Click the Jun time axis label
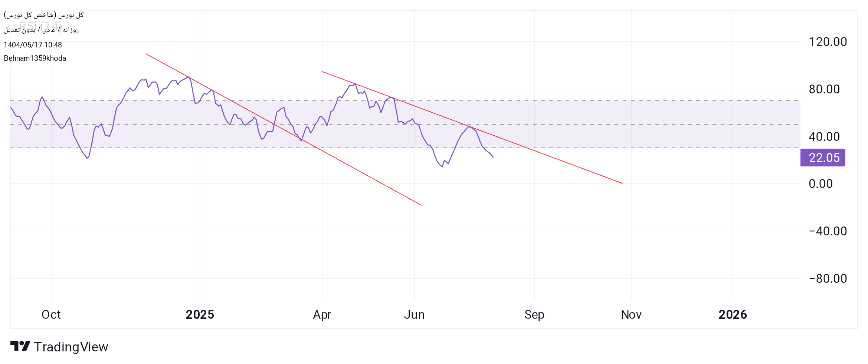This screenshot has width=868, height=364. pos(414,314)
